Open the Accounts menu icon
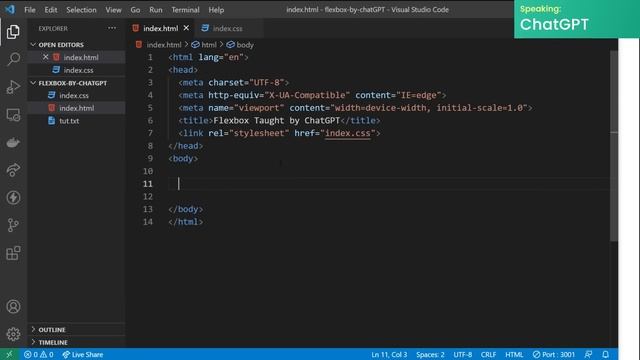The width and height of the screenshot is (640, 360). point(13,307)
